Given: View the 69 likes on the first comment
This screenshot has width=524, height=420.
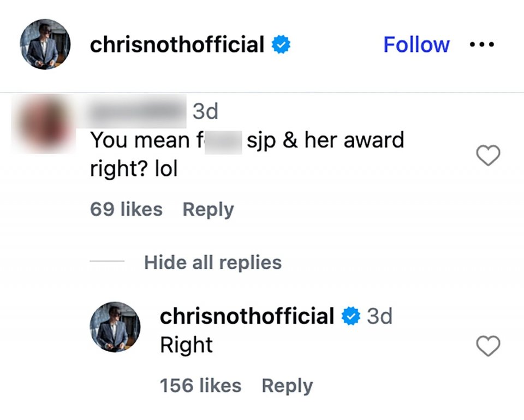Looking at the screenshot, I should tap(126, 209).
